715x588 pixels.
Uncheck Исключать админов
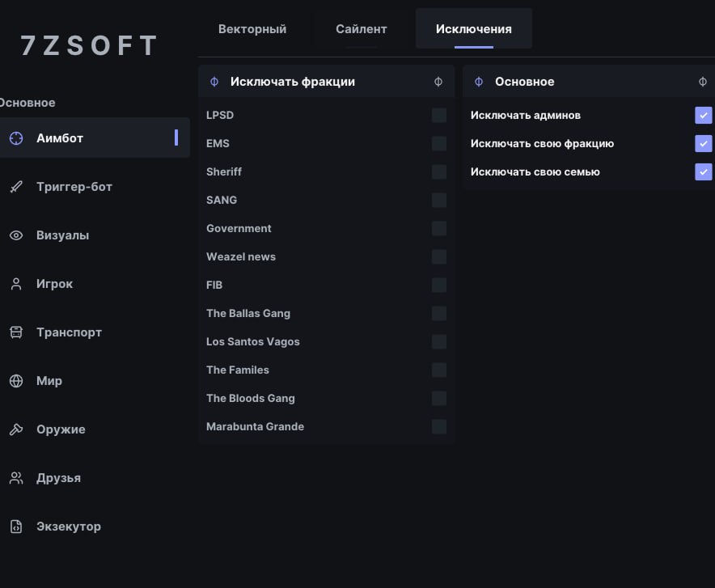click(703, 116)
